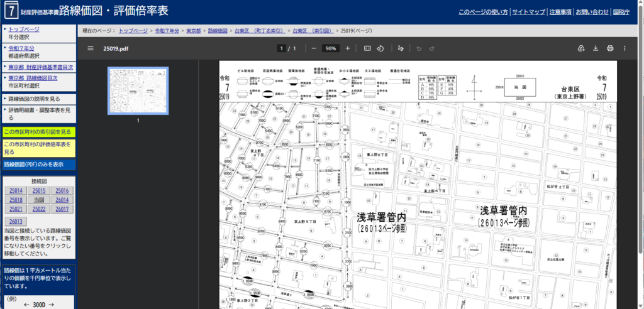644x309 pixels.
Task: Select the annotation draw tool icon
Action: click(x=401, y=48)
